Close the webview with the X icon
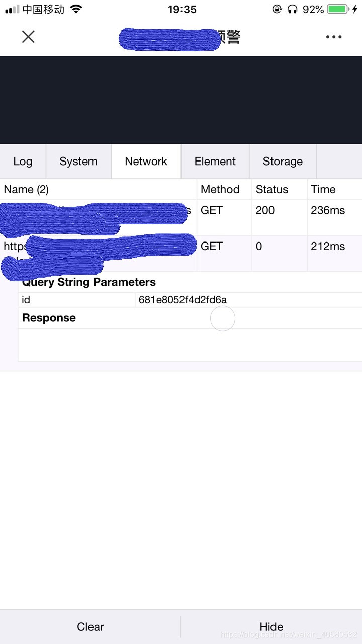 (28, 37)
